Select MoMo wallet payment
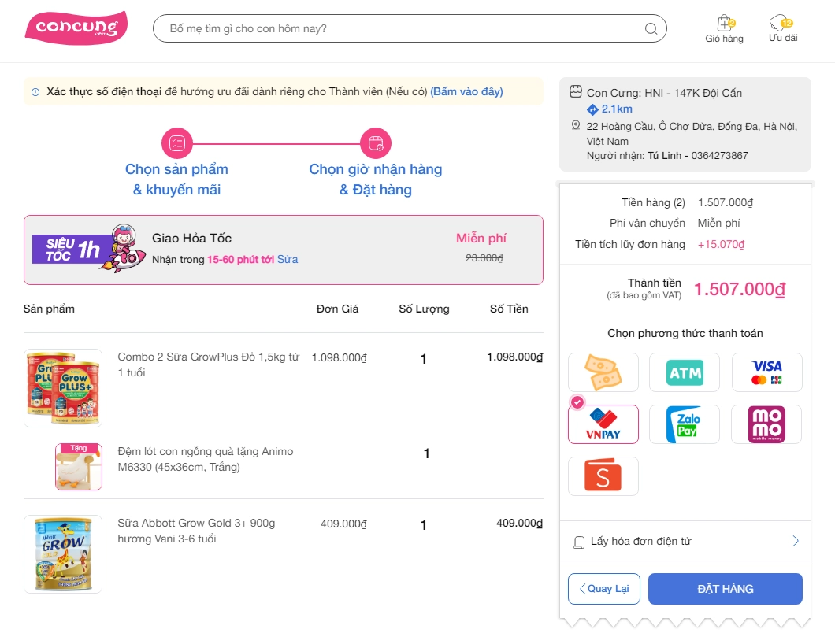 click(x=766, y=424)
